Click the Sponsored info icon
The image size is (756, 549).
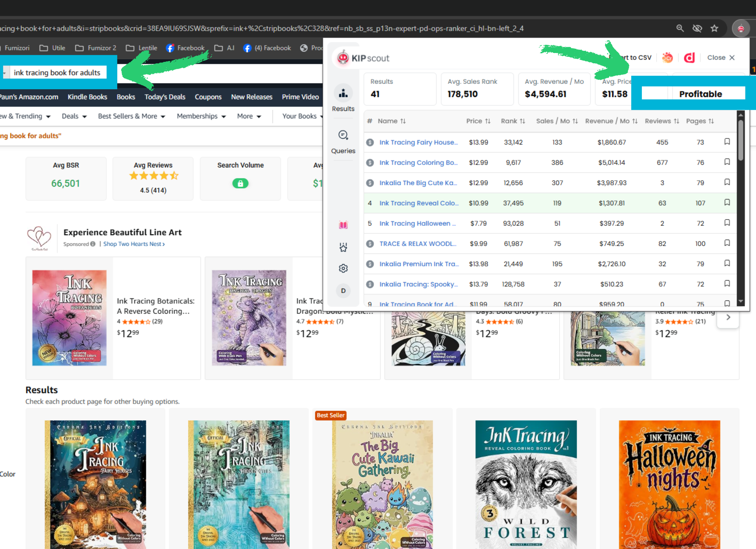[x=93, y=244]
